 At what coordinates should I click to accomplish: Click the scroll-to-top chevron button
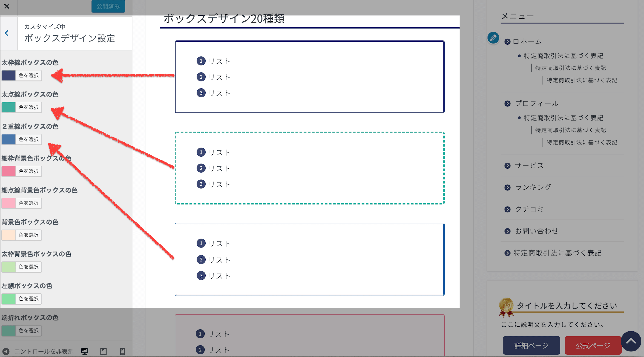[x=632, y=341]
